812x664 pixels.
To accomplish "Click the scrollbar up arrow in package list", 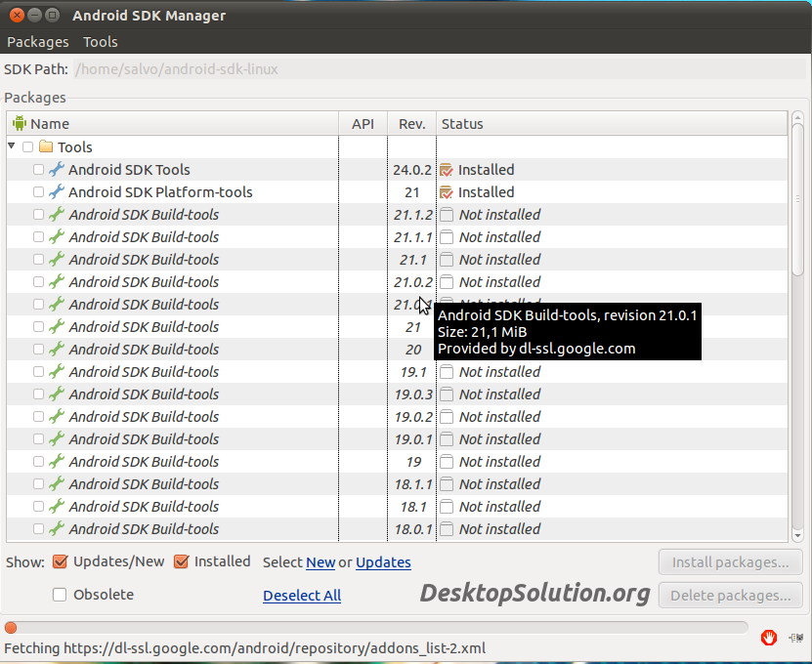I will click(797, 118).
